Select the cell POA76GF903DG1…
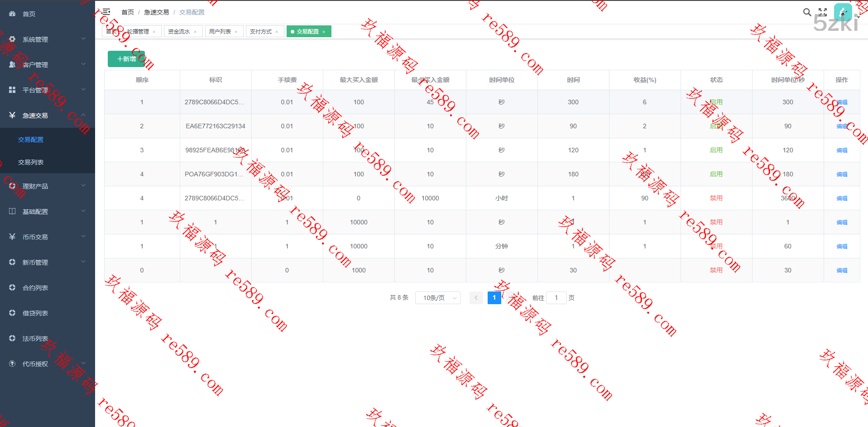 click(215, 174)
